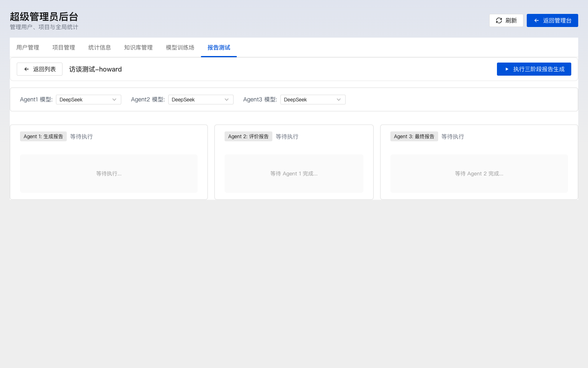
Task: Switch to the 用户管理 tab
Action: click(x=28, y=47)
